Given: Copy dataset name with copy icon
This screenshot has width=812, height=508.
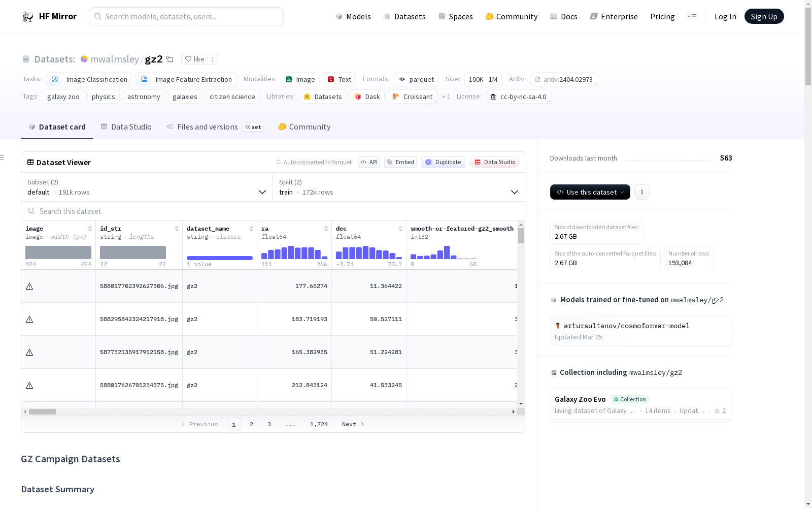Looking at the screenshot, I should [170, 59].
